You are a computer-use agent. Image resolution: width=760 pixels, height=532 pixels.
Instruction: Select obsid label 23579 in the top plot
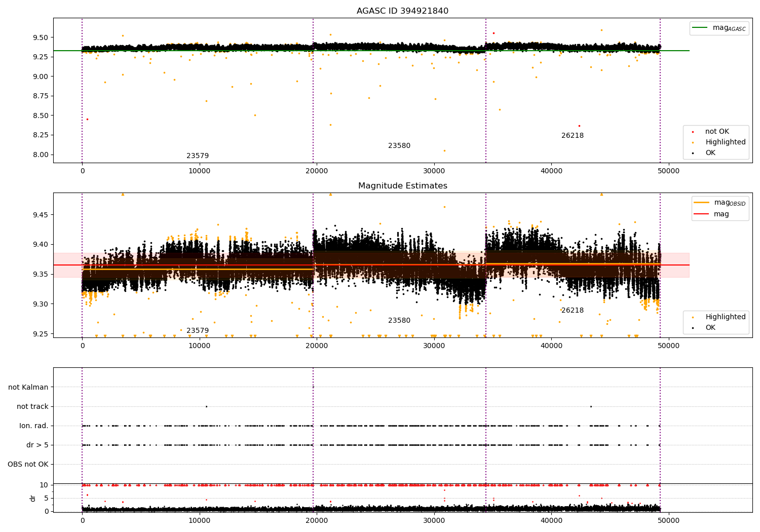click(x=198, y=156)
